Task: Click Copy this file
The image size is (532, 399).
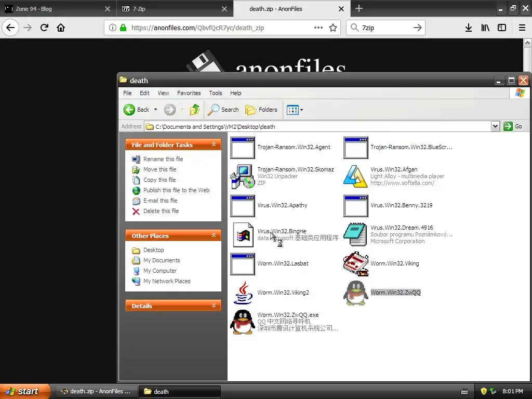Action: point(159,180)
